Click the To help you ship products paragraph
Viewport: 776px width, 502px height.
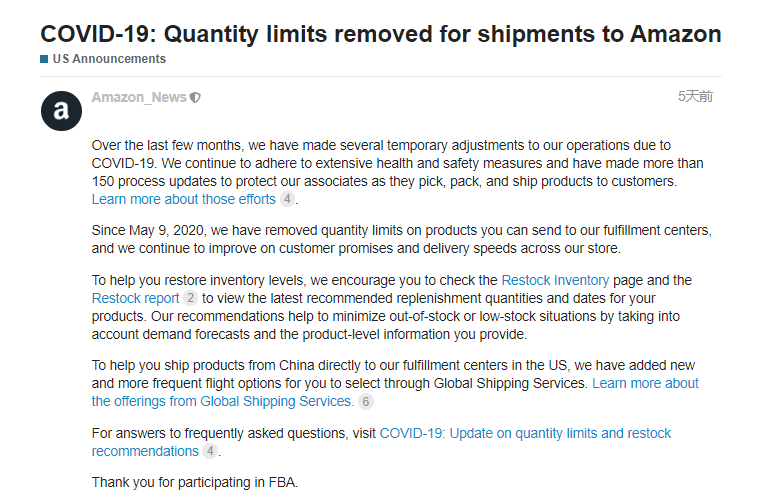(x=395, y=383)
